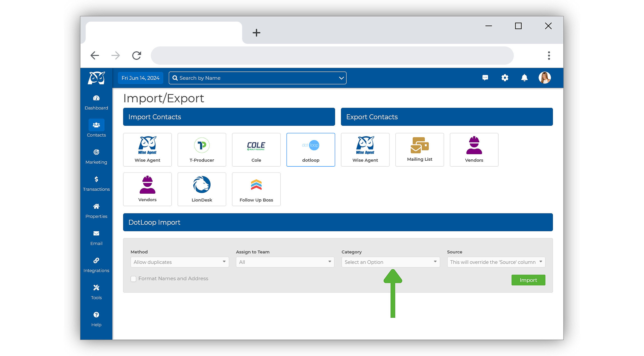Open the settings gear icon
This screenshot has height=356, width=644.
click(x=505, y=78)
